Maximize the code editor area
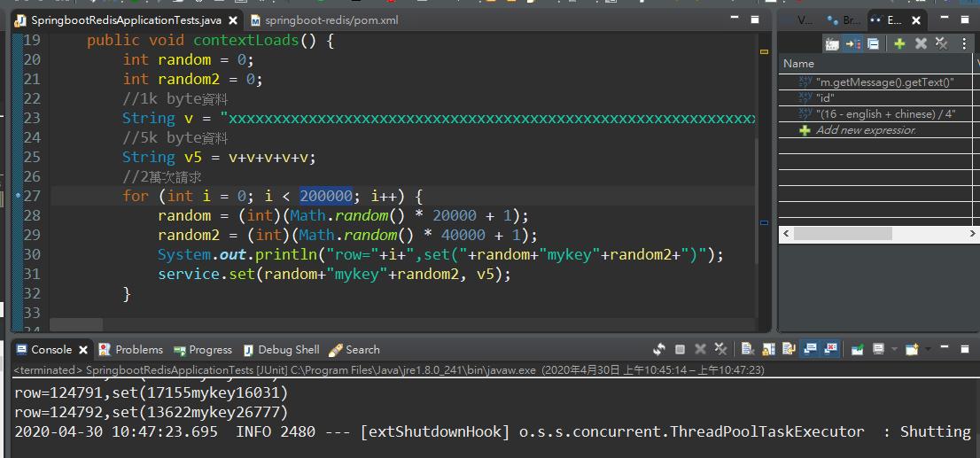The image size is (980, 458). point(754,19)
